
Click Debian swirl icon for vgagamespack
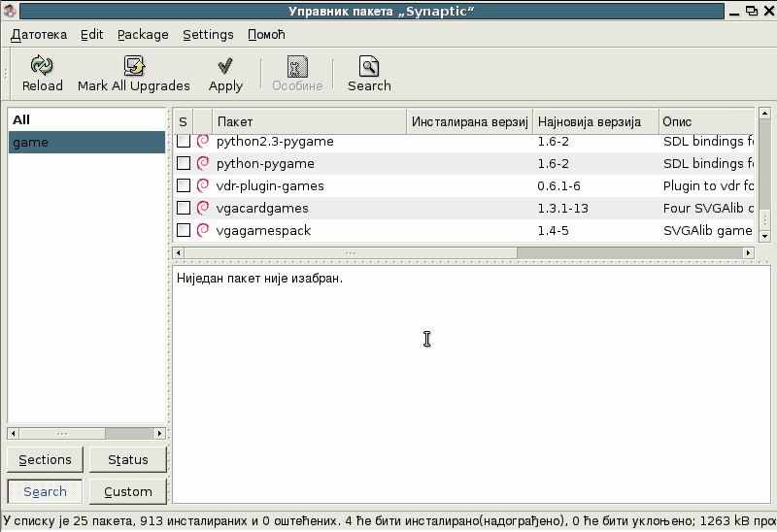pos(203,230)
